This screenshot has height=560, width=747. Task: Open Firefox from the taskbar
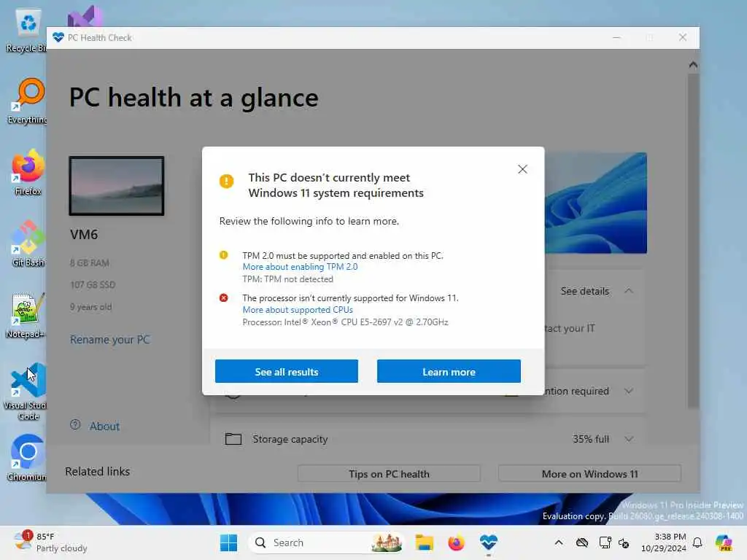coord(456,542)
